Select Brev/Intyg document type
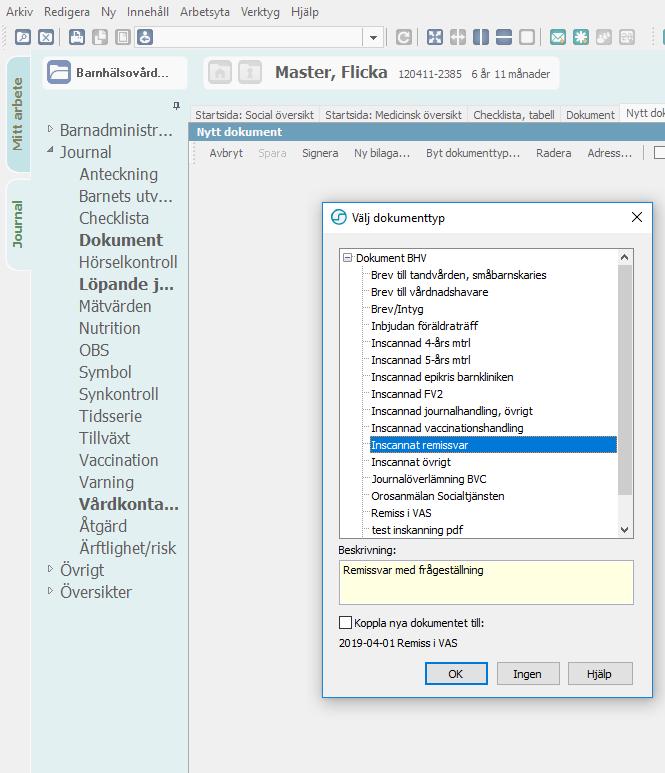The height and width of the screenshot is (773, 665). tap(397, 309)
